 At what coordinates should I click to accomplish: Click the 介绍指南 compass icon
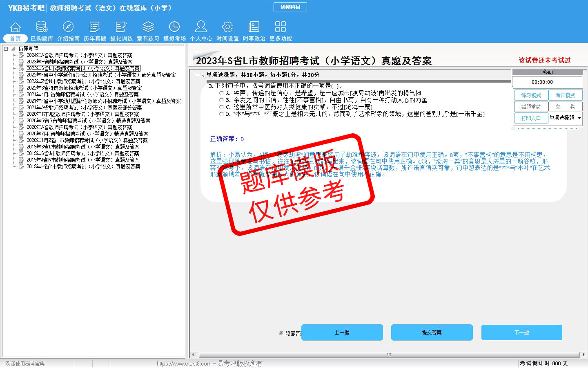click(x=68, y=27)
